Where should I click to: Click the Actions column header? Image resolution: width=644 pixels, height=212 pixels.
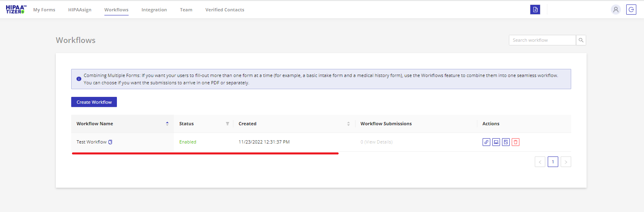(491, 124)
